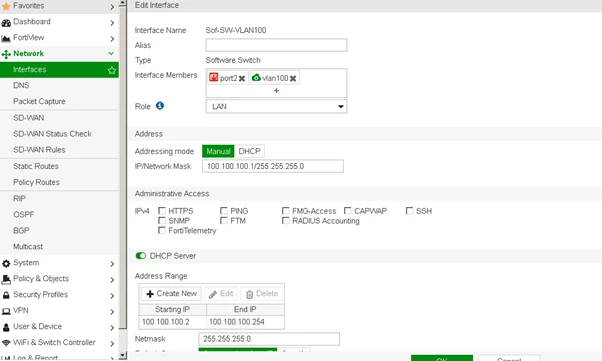The width and height of the screenshot is (602, 361).
Task: Click the Network arrows icon
Action: pos(6,54)
